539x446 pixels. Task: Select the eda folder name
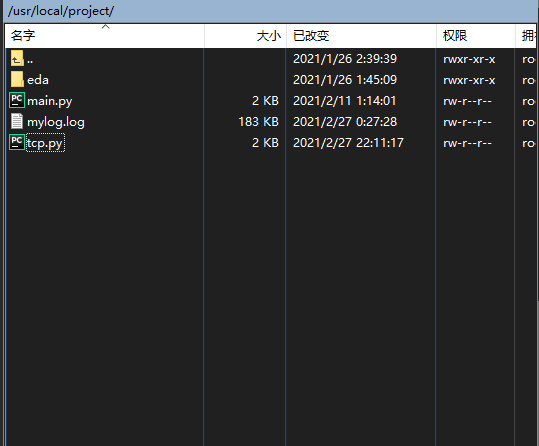[38, 80]
